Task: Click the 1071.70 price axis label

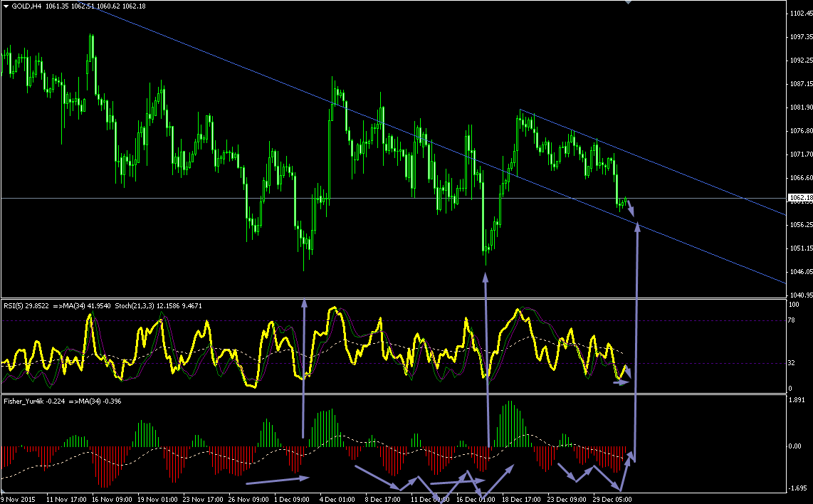Action: point(802,154)
